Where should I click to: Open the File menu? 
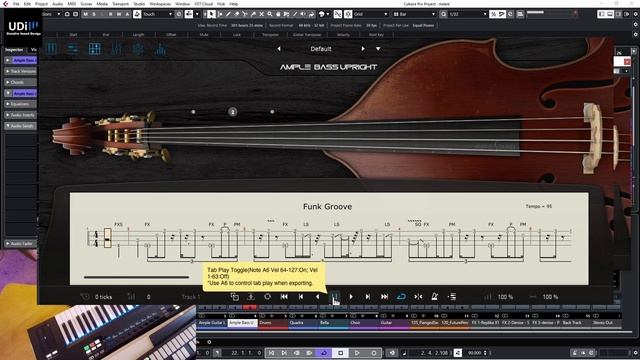coord(16,4)
